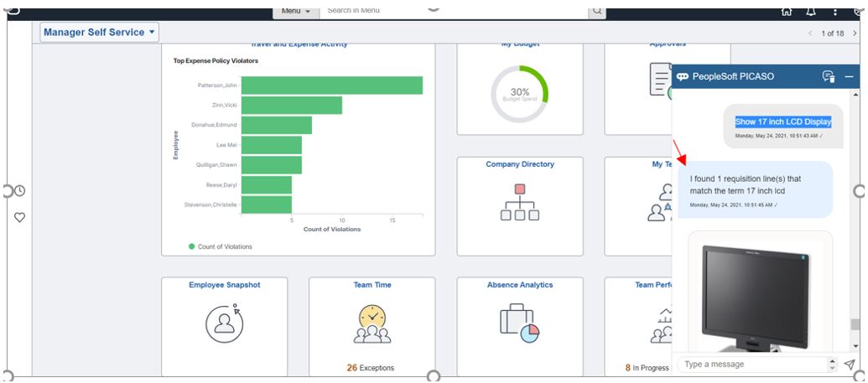Click the Company Directory org chart icon

pos(520,203)
